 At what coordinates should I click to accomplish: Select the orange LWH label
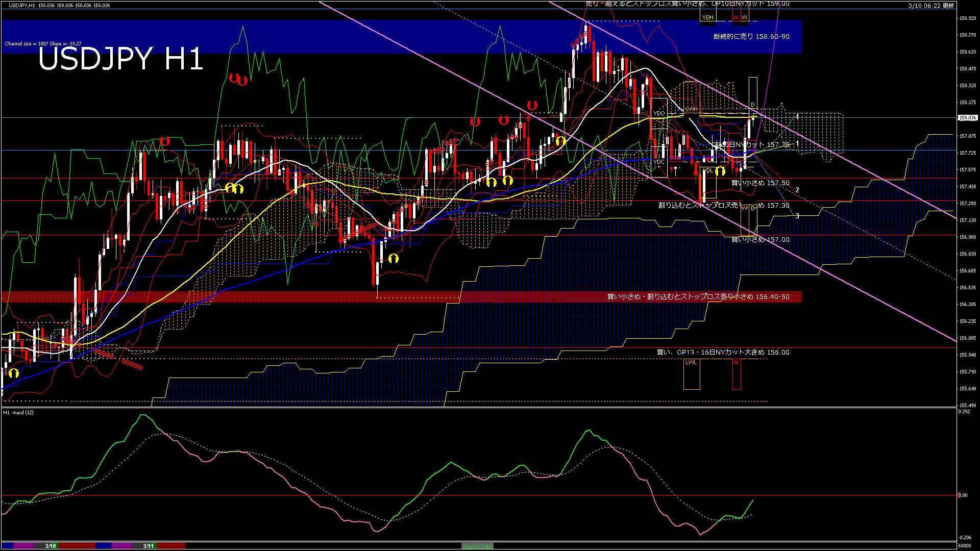pyautogui.click(x=691, y=109)
